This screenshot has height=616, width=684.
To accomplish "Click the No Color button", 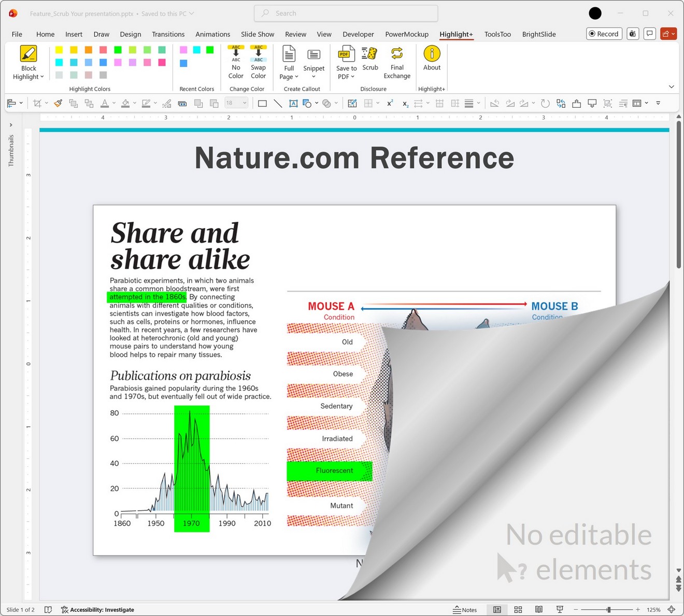I will click(236, 62).
